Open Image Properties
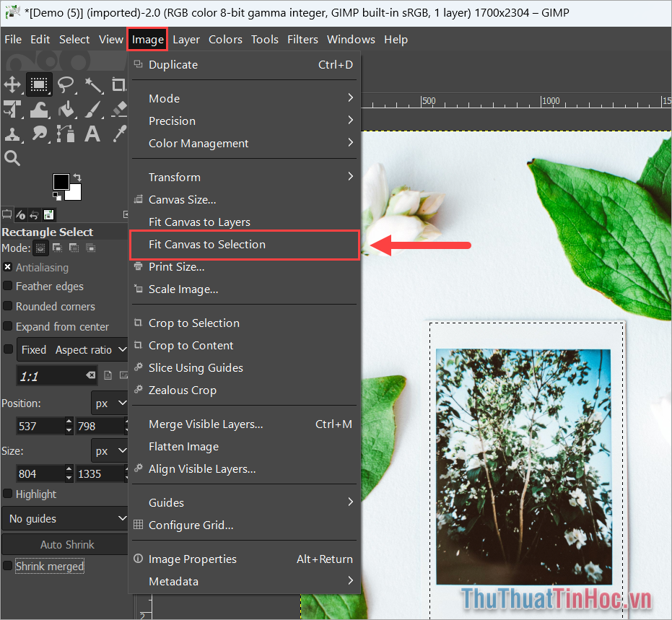The image size is (672, 620). coord(244,559)
